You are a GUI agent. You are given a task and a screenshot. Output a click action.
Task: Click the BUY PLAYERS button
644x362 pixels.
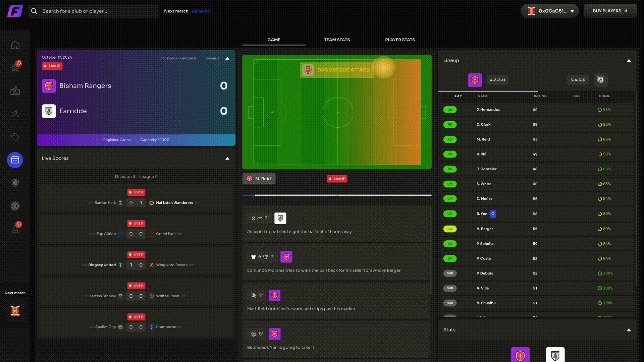[610, 11]
